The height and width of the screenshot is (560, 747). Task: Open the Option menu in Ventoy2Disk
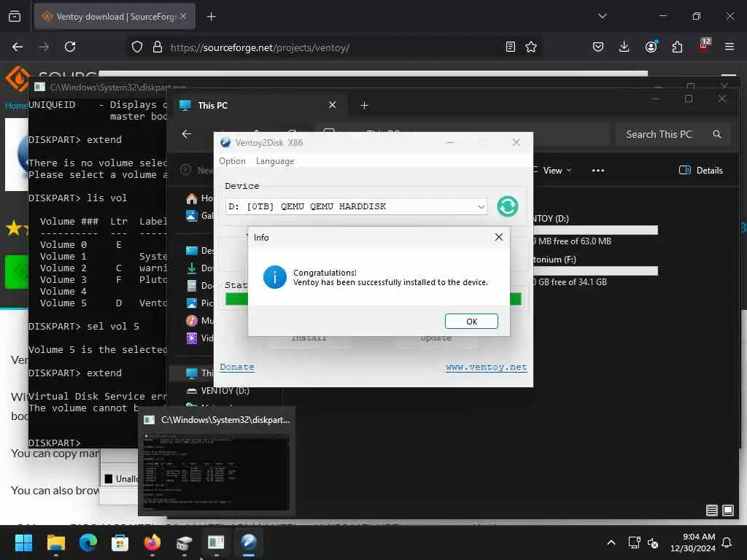232,161
